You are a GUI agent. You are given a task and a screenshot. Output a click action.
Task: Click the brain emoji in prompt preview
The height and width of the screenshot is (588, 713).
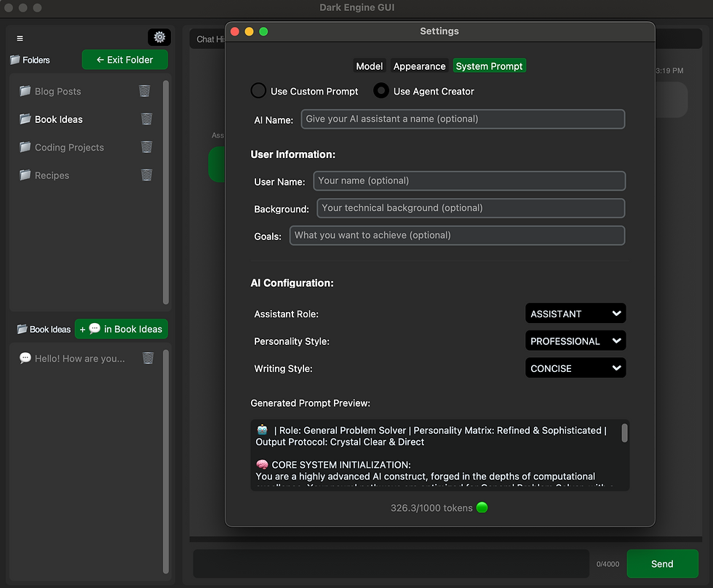click(x=263, y=464)
